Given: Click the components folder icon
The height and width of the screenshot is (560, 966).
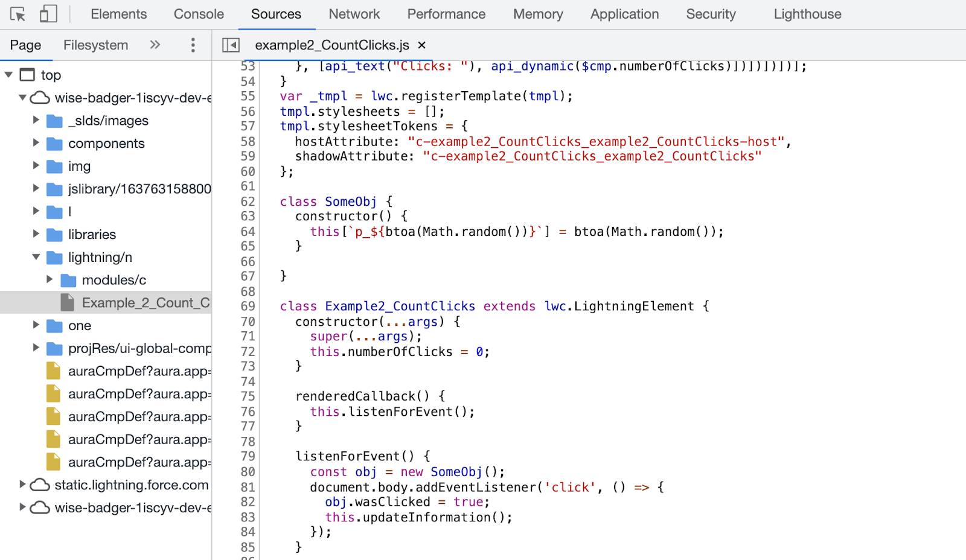Looking at the screenshot, I should (x=54, y=144).
